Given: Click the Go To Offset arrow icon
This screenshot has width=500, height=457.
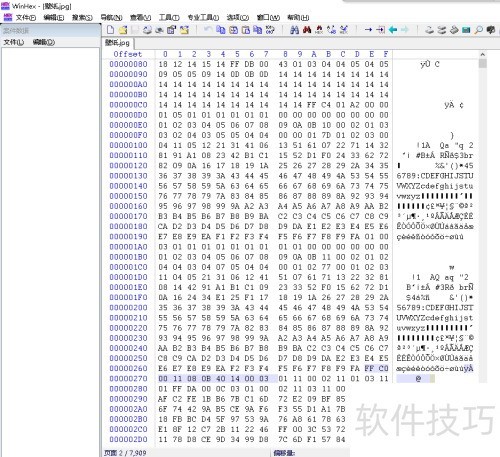Looking at the screenshot, I should tap(368, 30).
